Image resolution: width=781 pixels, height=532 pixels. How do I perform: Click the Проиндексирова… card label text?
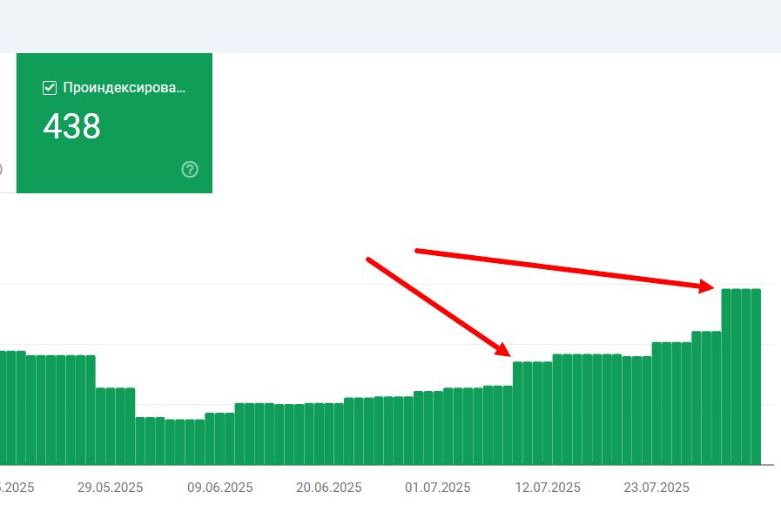[125, 88]
